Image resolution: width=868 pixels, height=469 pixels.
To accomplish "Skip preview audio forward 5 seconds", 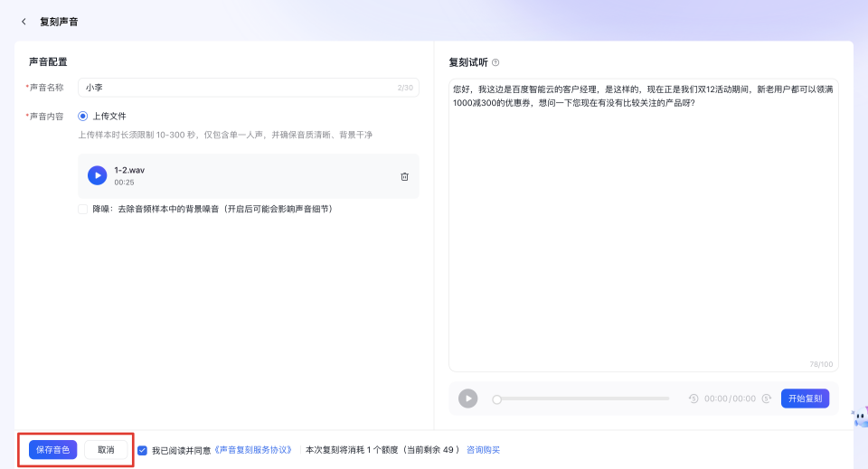I will [x=766, y=399].
